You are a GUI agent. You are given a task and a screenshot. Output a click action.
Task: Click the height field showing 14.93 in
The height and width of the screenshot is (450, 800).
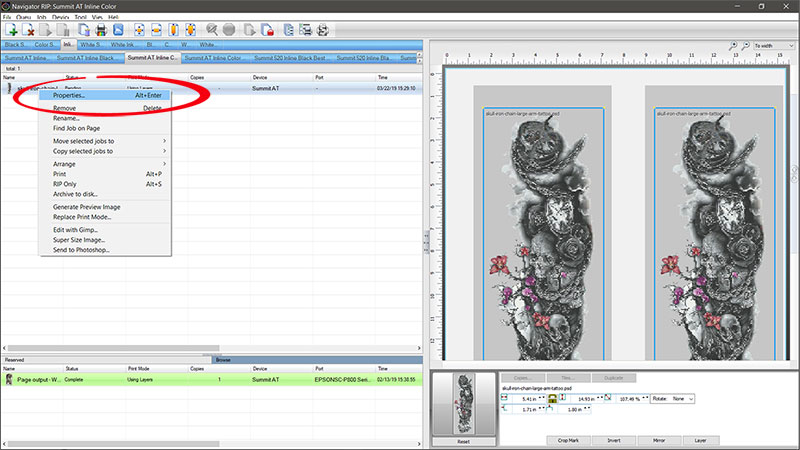click(585, 399)
